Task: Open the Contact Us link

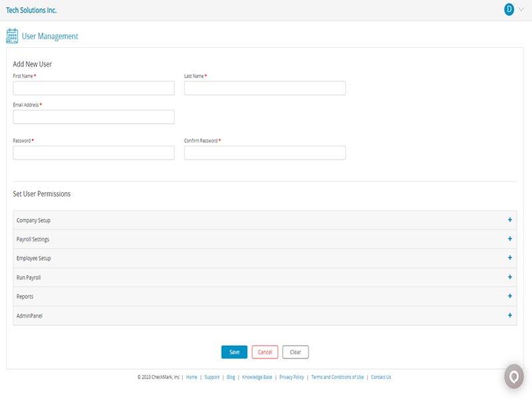Action: coord(380,376)
